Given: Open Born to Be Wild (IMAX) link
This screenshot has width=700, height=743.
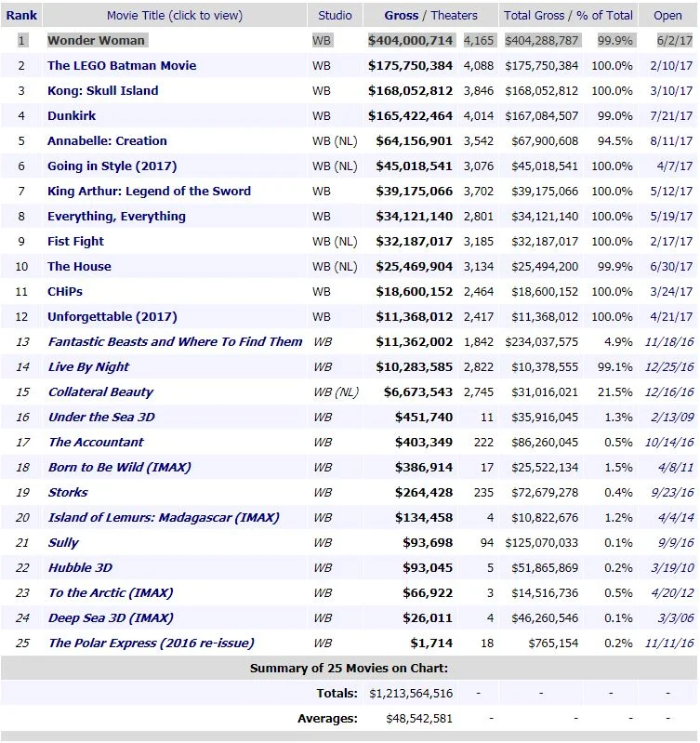Looking at the screenshot, I should coord(119,467).
